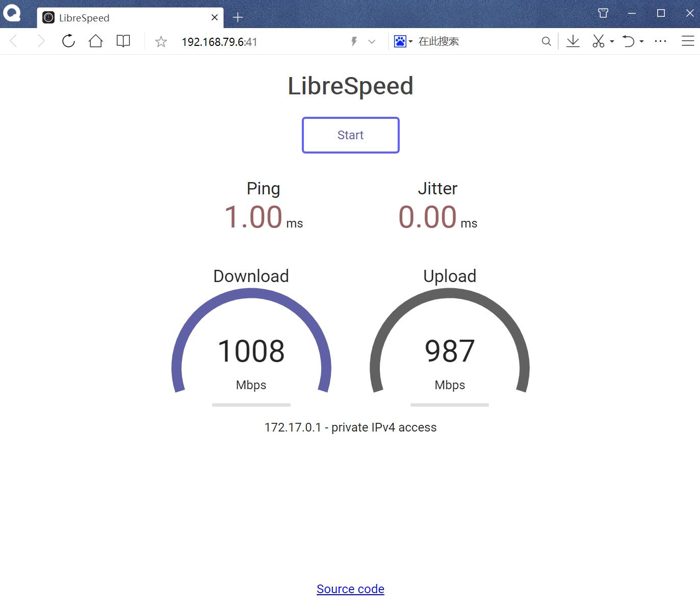This screenshot has height=609, width=700.
Task: Click the 192.168.79.6 address field
Action: pyautogui.click(x=219, y=42)
